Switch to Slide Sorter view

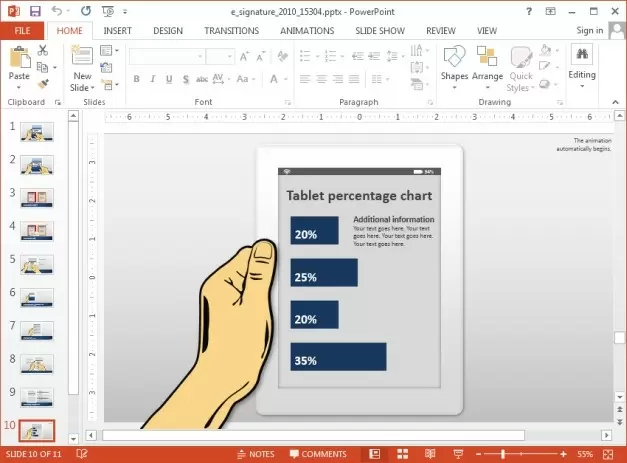[x=399, y=454]
